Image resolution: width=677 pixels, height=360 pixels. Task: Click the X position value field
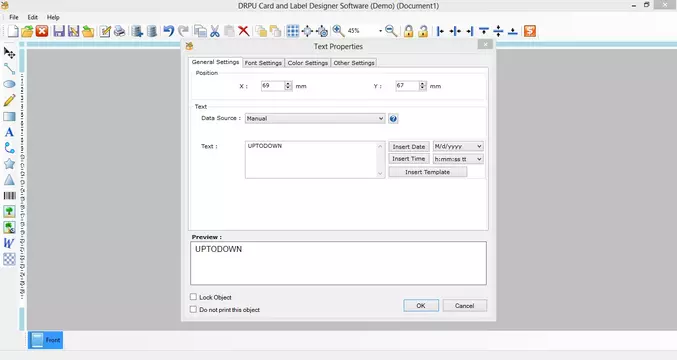273,86
